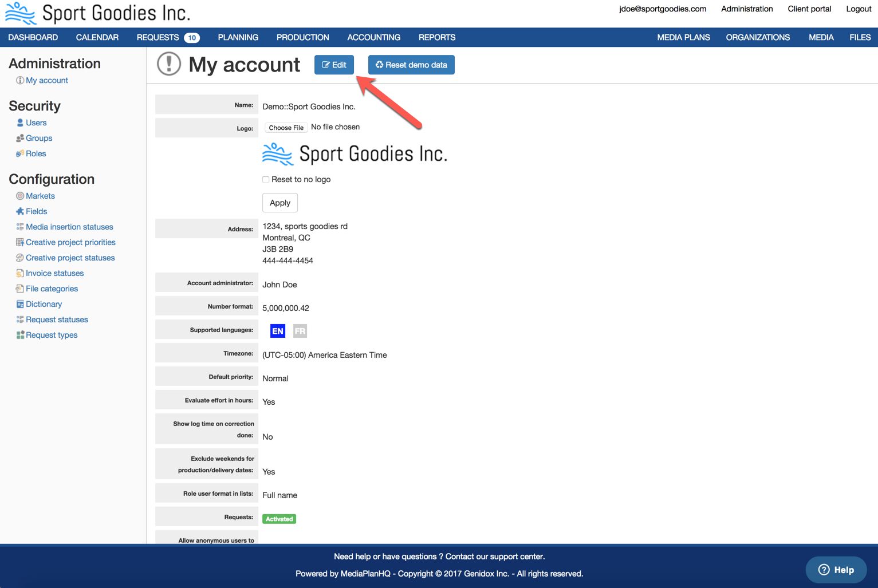Click the Dictionary icon in Configuration
The height and width of the screenshot is (588, 878).
pyautogui.click(x=20, y=304)
